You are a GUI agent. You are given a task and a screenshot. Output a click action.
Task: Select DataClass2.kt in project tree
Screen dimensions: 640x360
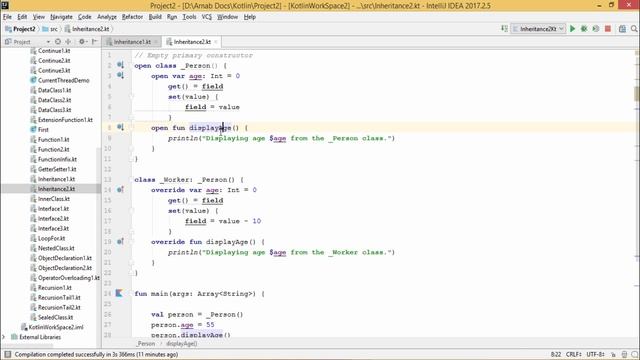(x=54, y=100)
